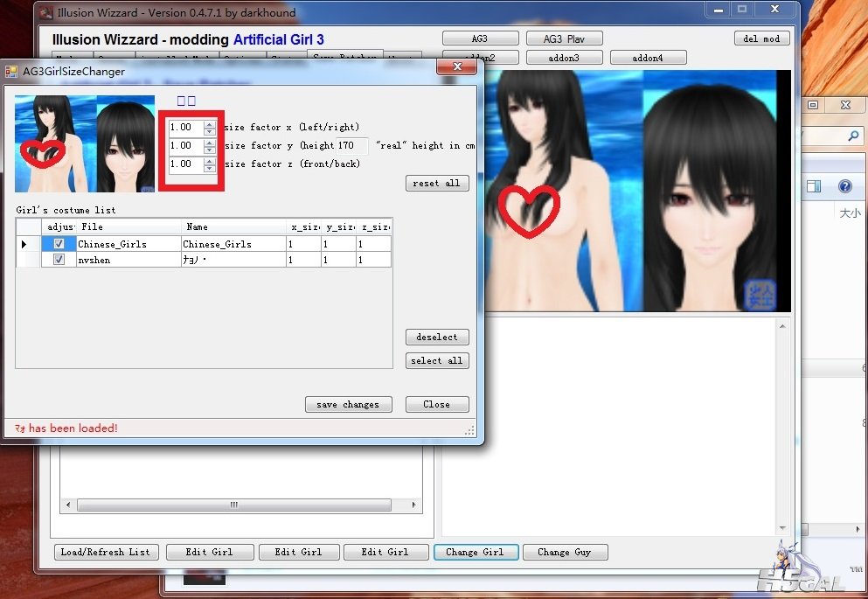
Task: Close AG3GirlSizeChanger with the red X
Action: point(456,66)
